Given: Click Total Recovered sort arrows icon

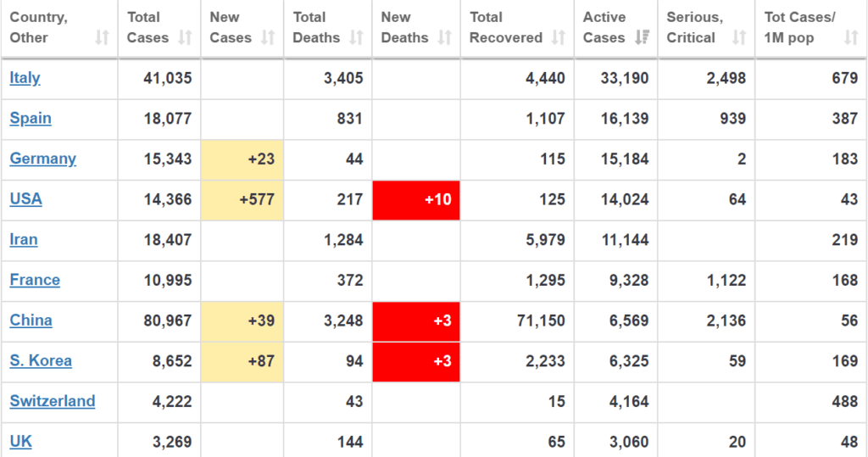Looking at the screenshot, I should tap(559, 37).
